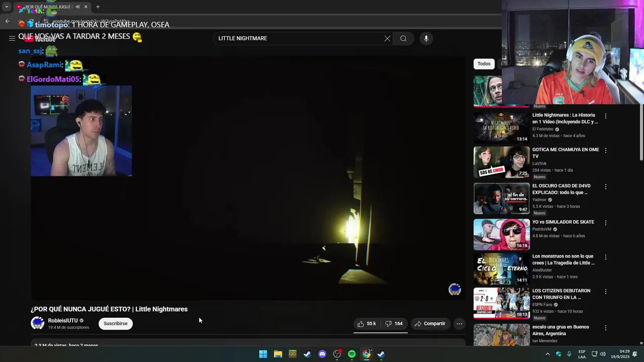Click the microphone tray icon
The height and width of the screenshot is (362, 644).
tap(569, 354)
